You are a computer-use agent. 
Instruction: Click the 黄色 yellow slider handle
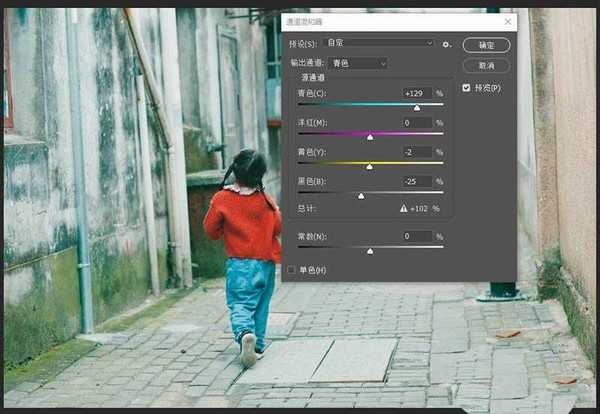(x=369, y=166)
